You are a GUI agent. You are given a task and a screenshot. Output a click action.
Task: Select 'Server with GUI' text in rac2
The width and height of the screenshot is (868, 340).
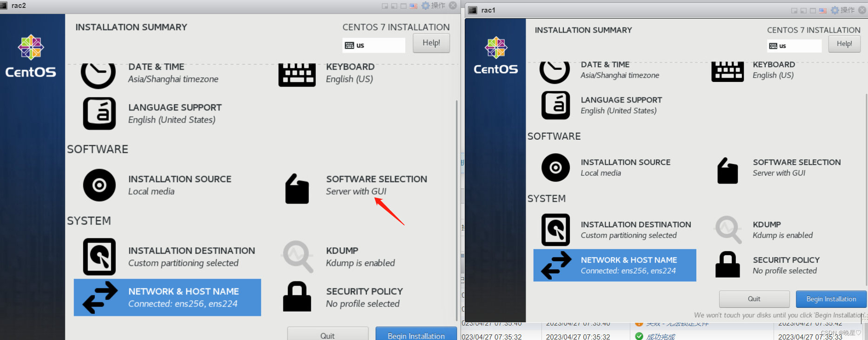(356, 191)
